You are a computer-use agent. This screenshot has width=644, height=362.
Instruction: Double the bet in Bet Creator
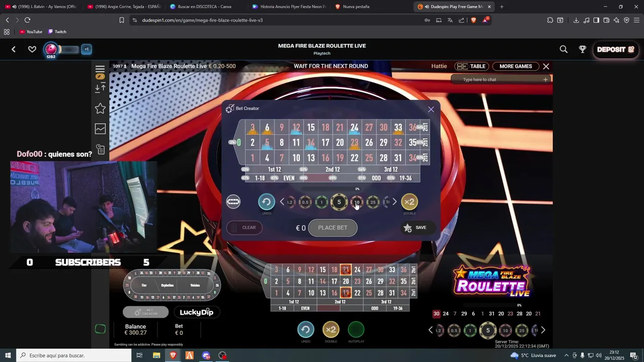(x=410, y=202)
